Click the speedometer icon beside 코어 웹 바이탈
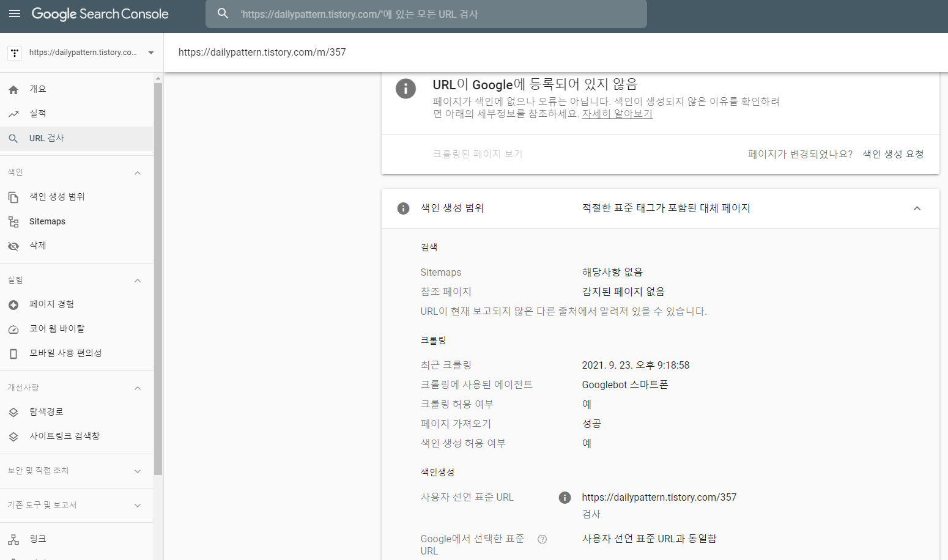This screenshot has width=948, height=560. coord(13,330)
